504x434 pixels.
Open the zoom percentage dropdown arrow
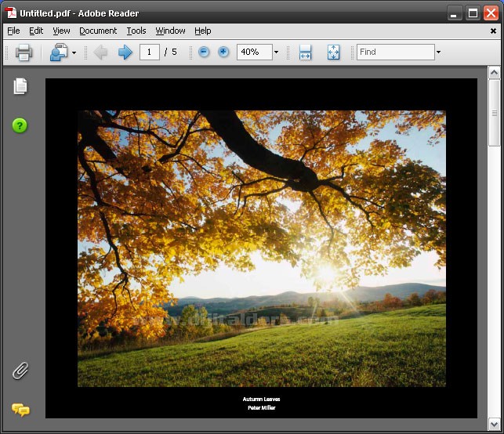(276, 52)
